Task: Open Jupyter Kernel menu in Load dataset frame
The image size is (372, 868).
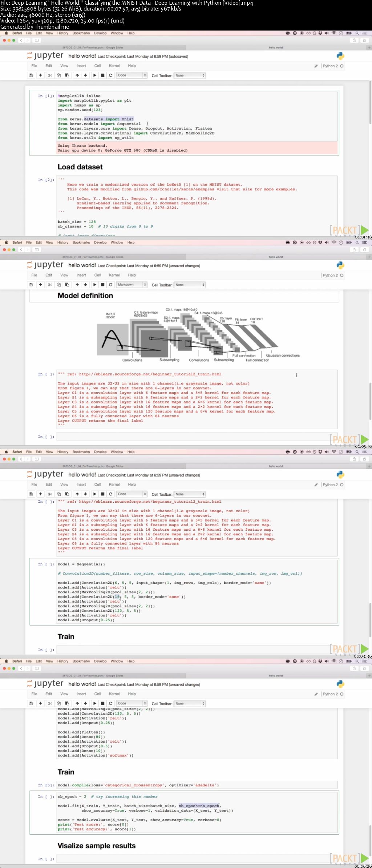Action: [114, 66]
